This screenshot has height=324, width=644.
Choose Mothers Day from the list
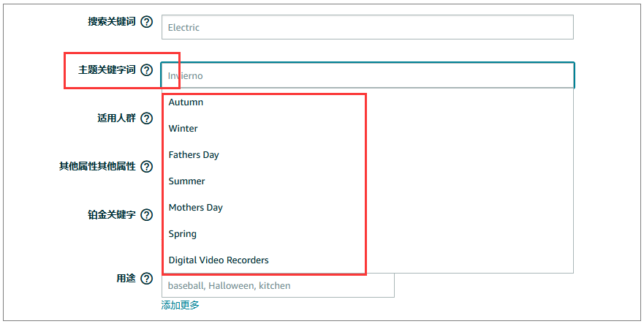pyautogui.click(x=195, y=208)
